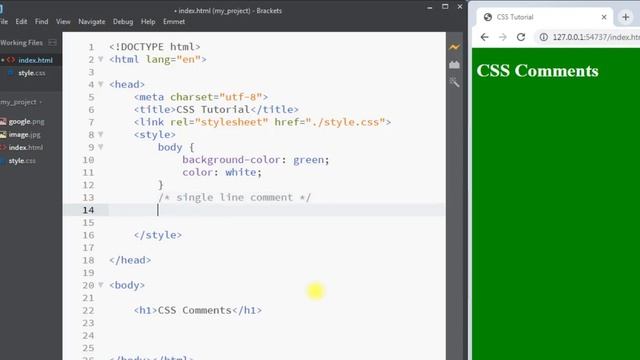The height and width of the screenshot is (360, 640).
Task: Open the Extension Manager brick icon
Action: [454, 65]
